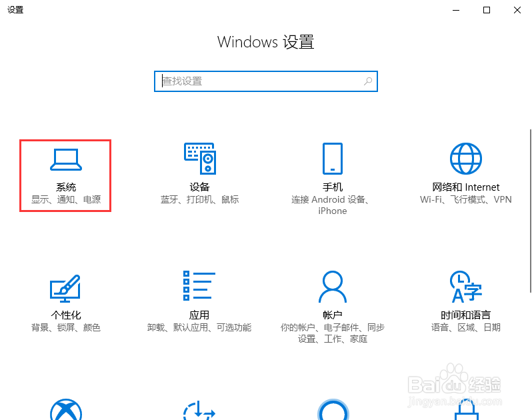The image size is (532, 420).
Task: Click 连接 Android 设备、iPhone text
Action: pos(331,205)
